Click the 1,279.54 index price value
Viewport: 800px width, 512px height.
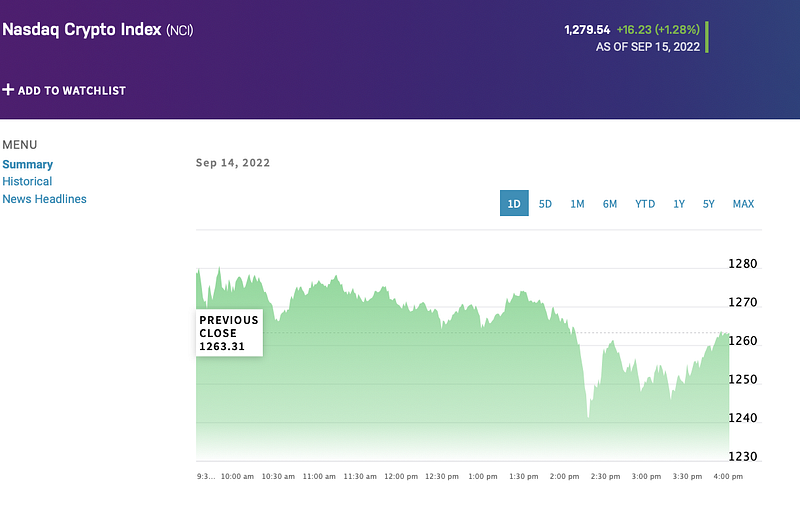pos(587,30)
